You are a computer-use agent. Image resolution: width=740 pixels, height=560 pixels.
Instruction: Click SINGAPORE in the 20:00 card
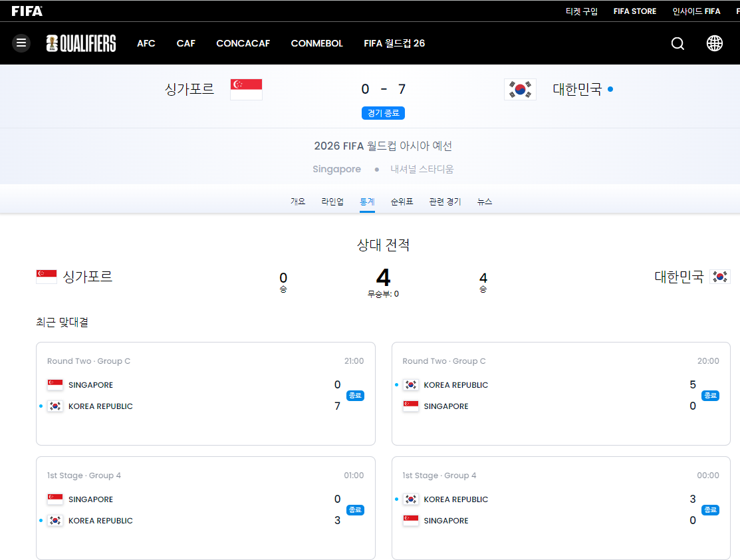pyautogui.click(x=446, y=406)
